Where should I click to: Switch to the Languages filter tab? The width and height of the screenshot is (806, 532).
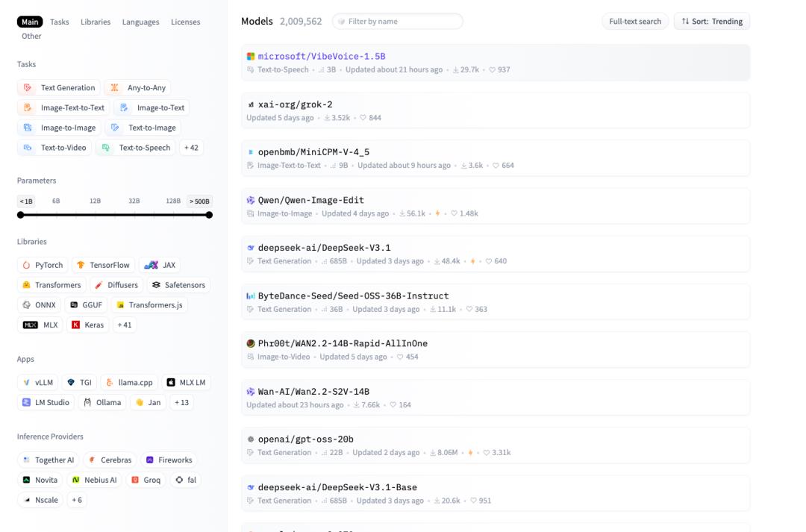pos(141,22)
